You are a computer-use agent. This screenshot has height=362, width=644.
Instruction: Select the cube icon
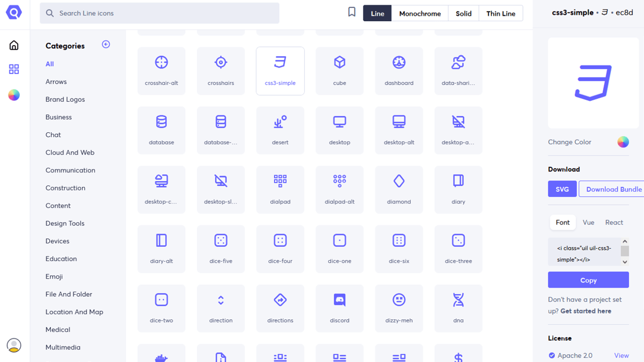340,70
